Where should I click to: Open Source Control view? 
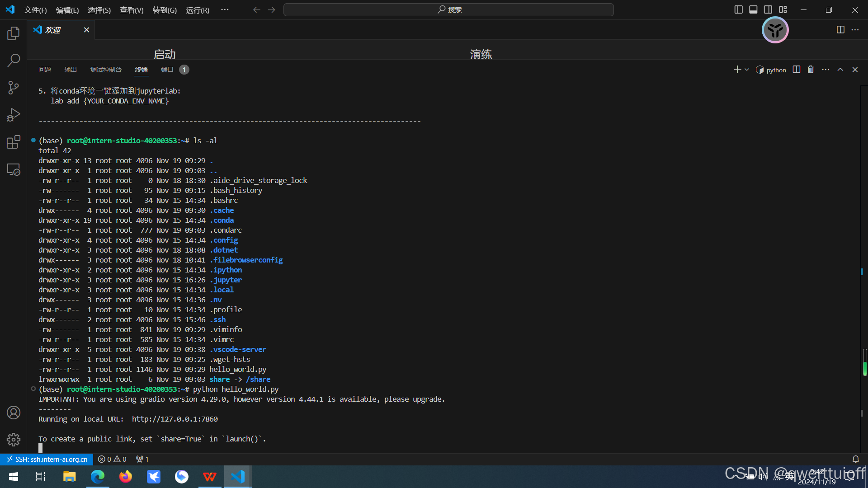[x=14, y=88]
